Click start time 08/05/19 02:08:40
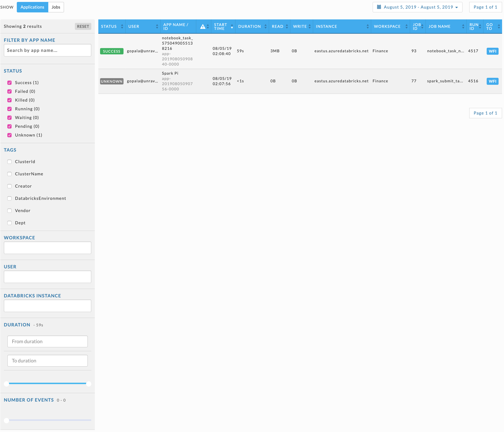The width and height of the screenshot is (504, 432). point(222,51)
